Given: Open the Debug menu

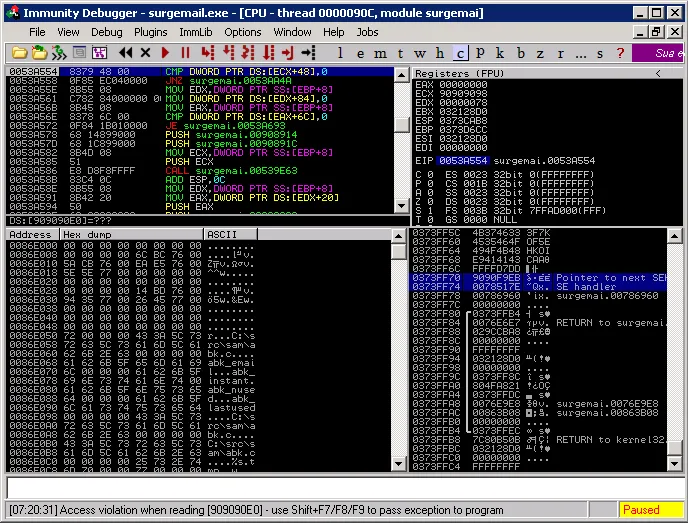Looking at the screenshot, I should point(107,32).
